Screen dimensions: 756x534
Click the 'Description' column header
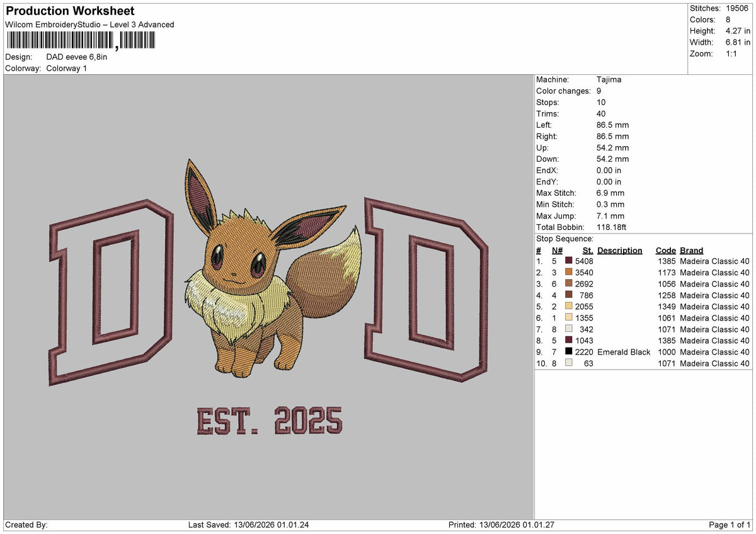[620, 251]
